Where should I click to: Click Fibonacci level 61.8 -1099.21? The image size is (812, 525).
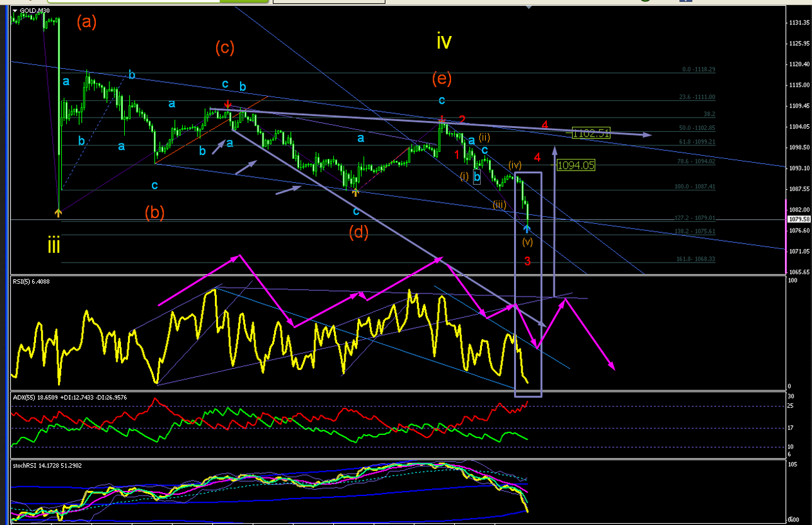tap(698, 141)
